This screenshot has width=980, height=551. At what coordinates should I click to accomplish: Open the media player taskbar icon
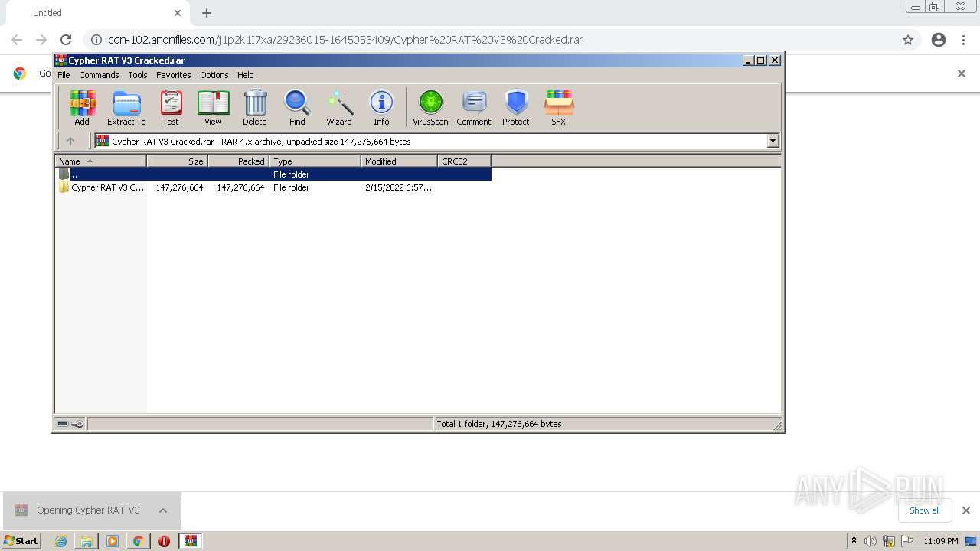[113, 541]
